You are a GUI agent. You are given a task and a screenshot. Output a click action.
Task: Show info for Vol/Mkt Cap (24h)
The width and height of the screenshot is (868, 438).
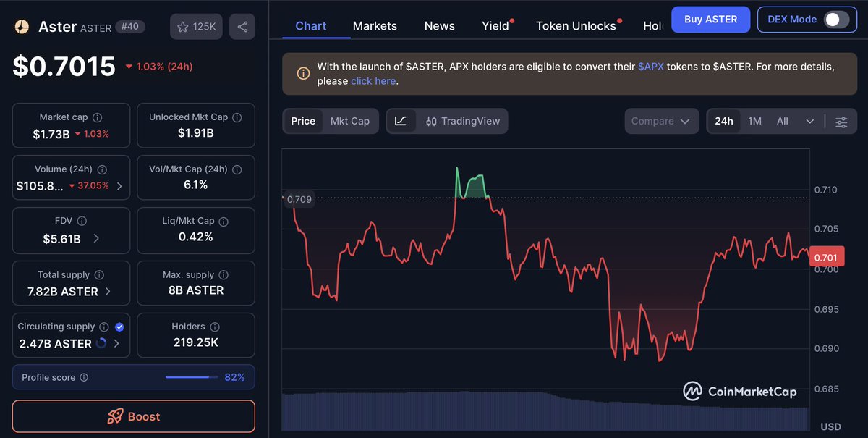point(237,169)
